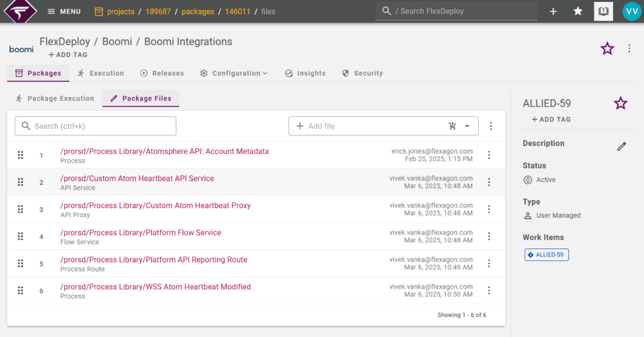This screenshot has height=337, width=644.
Task: Open the VV user avatar menu
Action: coord(631,11)
